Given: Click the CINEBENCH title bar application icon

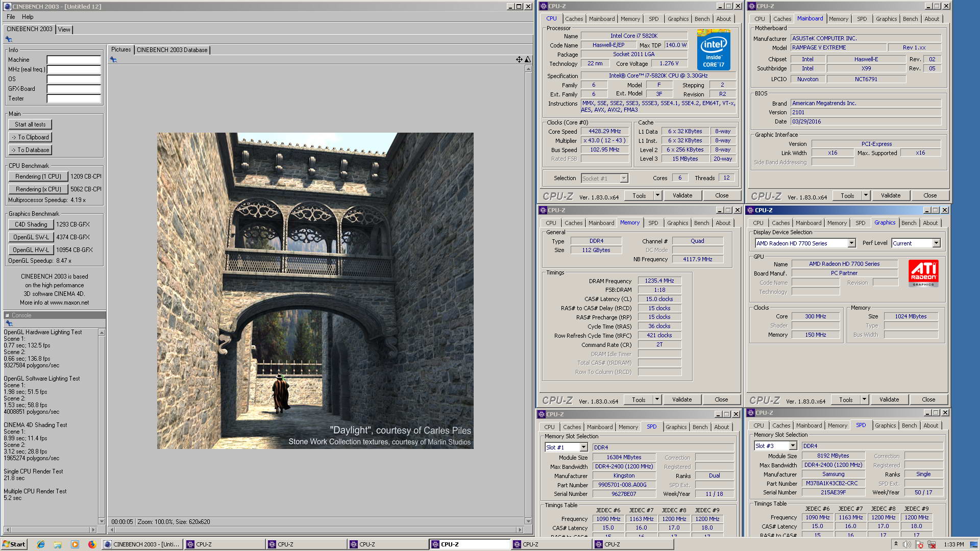Looking at the screenshot, I should (7, 7).
